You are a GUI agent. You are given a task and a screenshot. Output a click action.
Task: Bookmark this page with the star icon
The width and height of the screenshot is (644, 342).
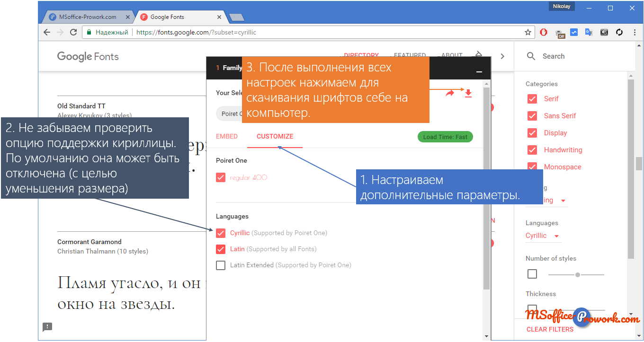coord(528,32)
